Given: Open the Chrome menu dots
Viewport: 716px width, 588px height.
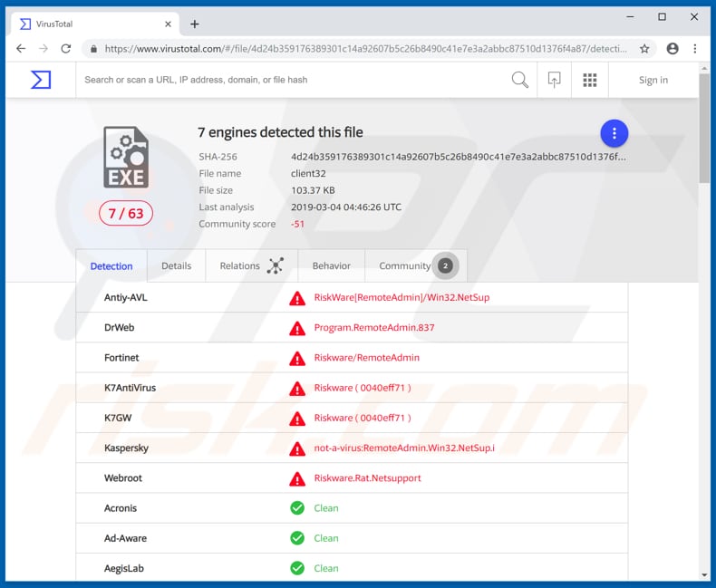Looking at the screenshot, I should click(x=694, y=48).
